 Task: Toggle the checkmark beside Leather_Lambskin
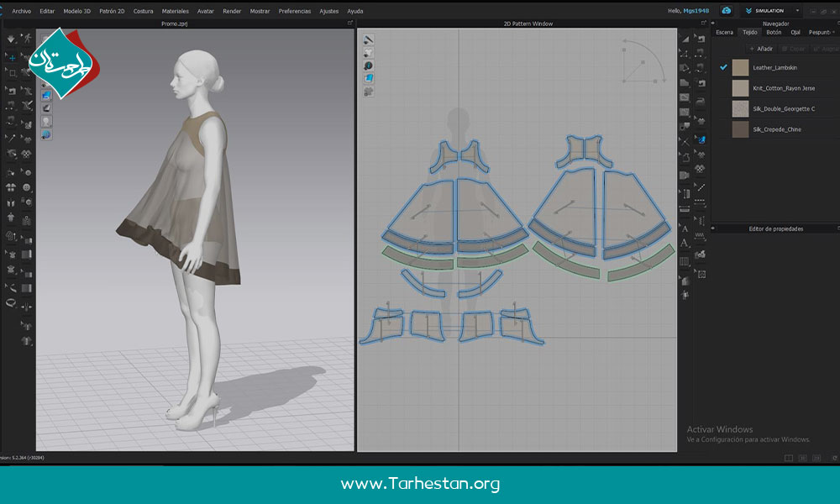[723, 66]
